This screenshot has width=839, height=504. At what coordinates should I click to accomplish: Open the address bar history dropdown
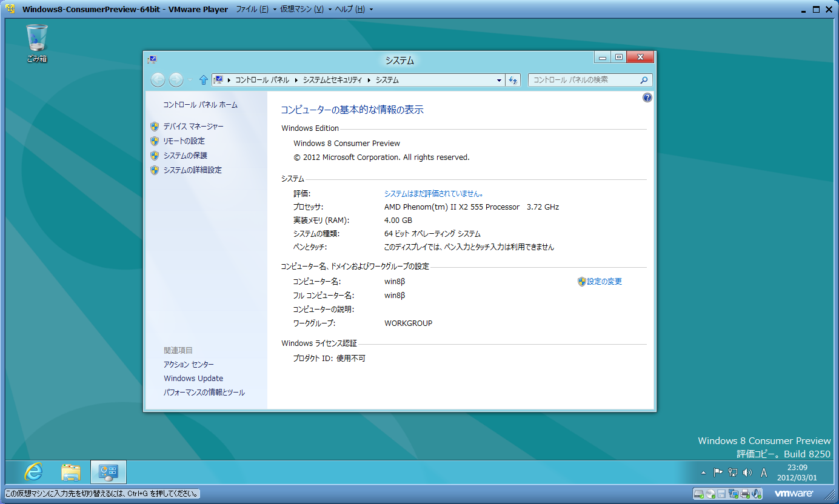point(499,80)
